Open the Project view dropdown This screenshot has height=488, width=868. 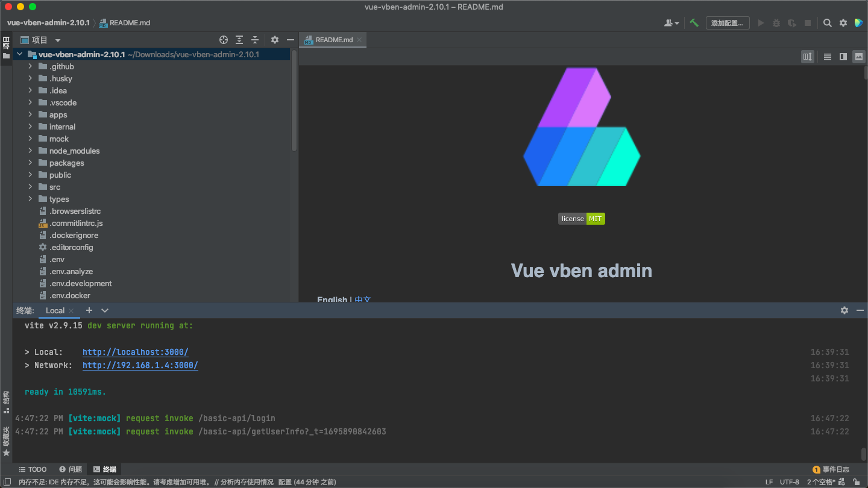[x=57, y=40]
